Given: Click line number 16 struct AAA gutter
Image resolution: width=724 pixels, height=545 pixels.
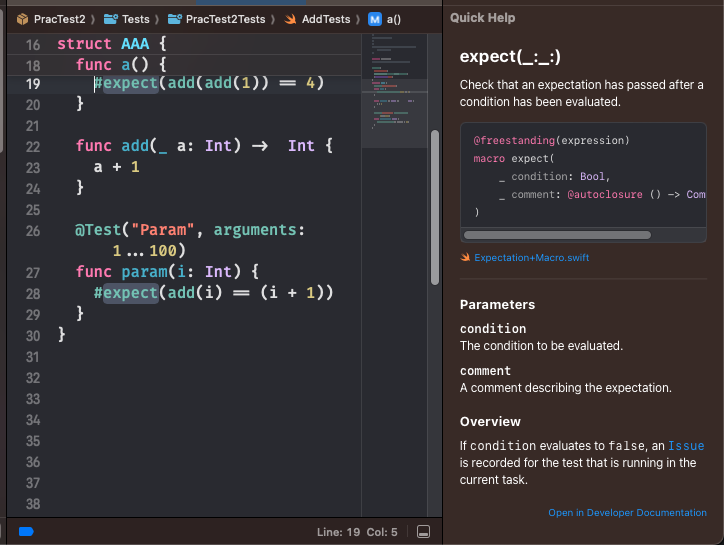Looking at the screenshot, I should coord(33,45).
